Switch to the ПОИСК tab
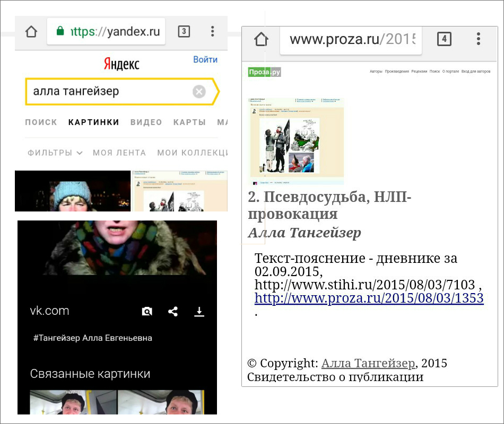 [x=41, y=122]
